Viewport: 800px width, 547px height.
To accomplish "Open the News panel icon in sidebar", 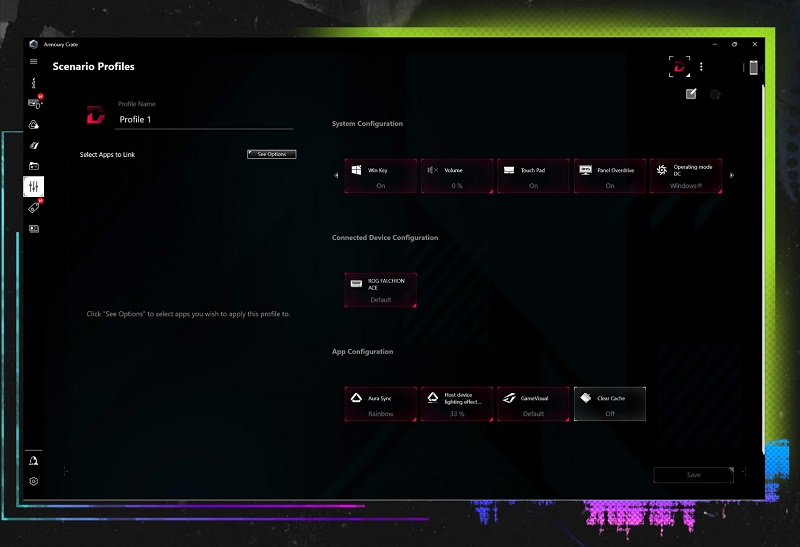I will click(34, 229).
